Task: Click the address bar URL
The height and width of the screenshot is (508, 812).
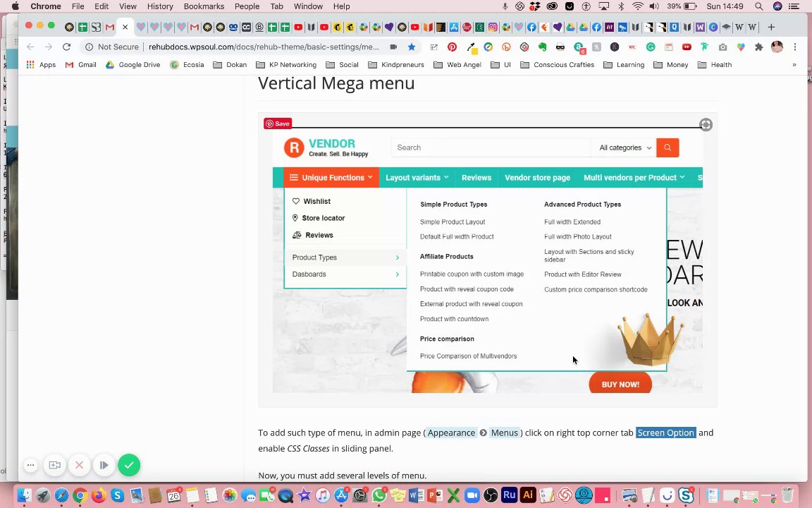Action: [x=264, y=47]
